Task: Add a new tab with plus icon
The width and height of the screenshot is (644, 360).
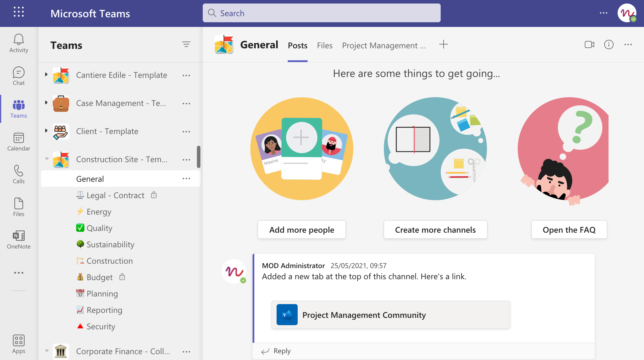Action: [x=443, y=44]
